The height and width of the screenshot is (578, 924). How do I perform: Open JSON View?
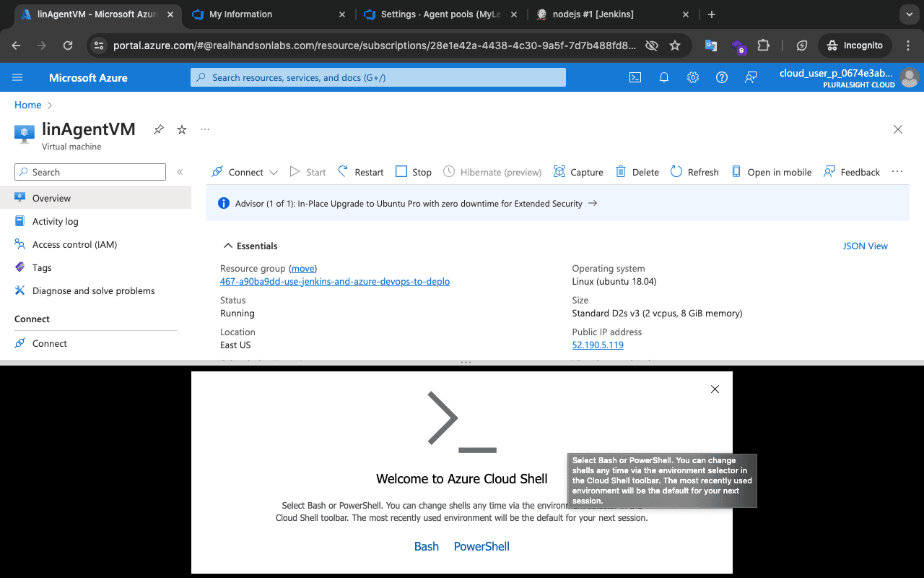click(866, 246)
